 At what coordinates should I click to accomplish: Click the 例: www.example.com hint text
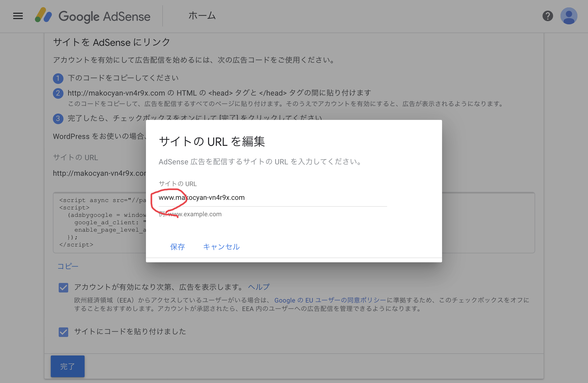click(190, 214)
